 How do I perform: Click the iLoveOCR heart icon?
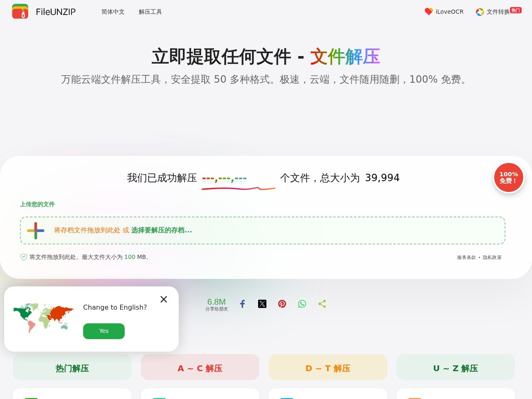429,12
